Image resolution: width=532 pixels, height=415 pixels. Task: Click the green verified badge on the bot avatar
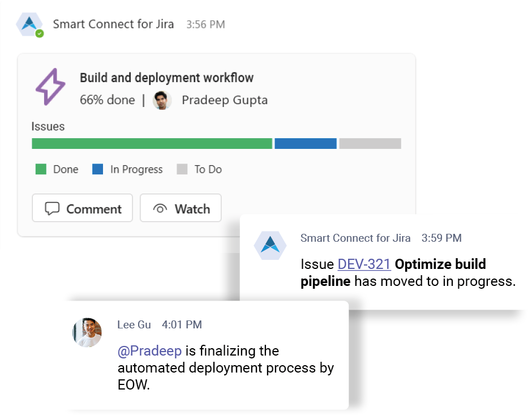[x=39, y=33]
